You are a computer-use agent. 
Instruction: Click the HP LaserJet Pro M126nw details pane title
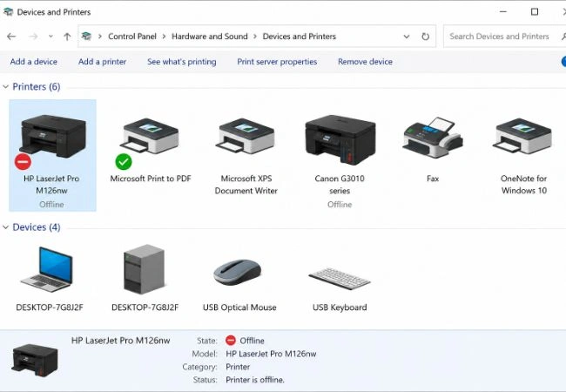click(x=120, y=341)
